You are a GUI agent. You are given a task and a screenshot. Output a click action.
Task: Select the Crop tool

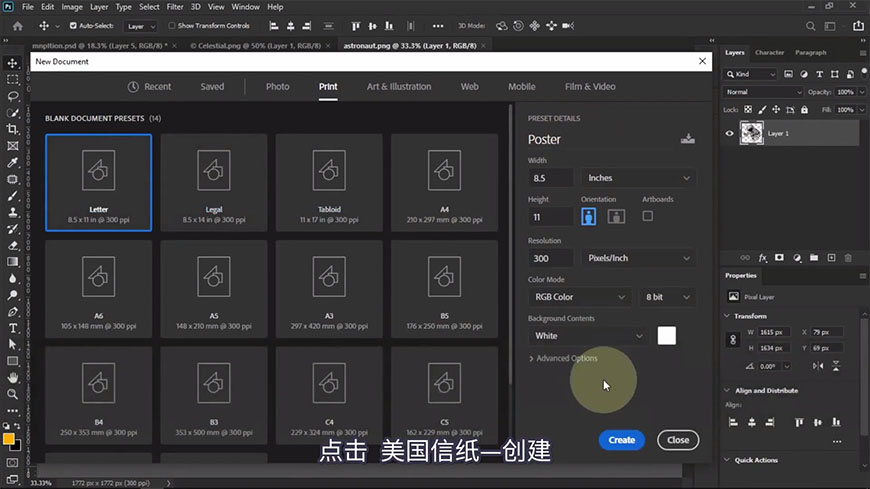(x=12, y=129)
